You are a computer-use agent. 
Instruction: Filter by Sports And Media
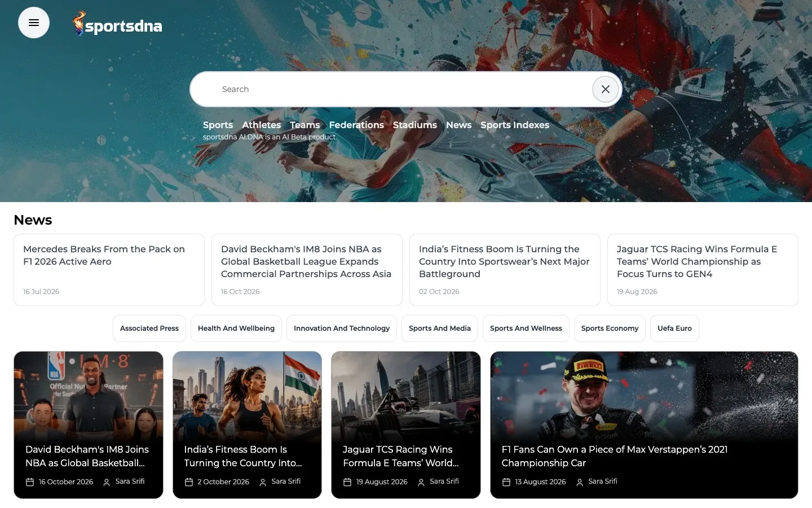440,329
